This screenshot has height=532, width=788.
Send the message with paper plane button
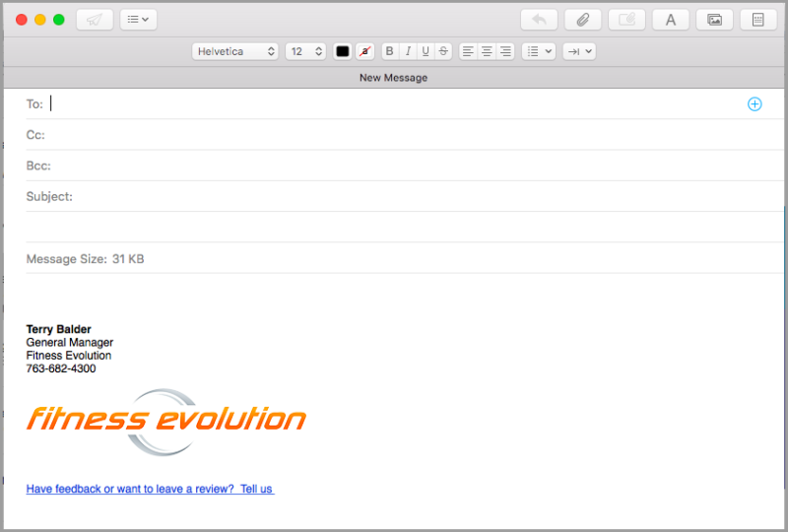pyautogui.click(x=95, y=20)
